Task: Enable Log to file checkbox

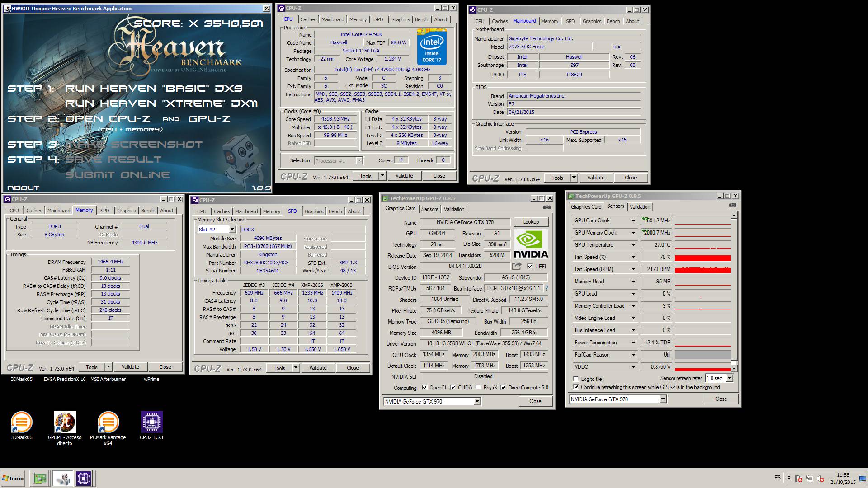Action: click(x=576, y=379)
